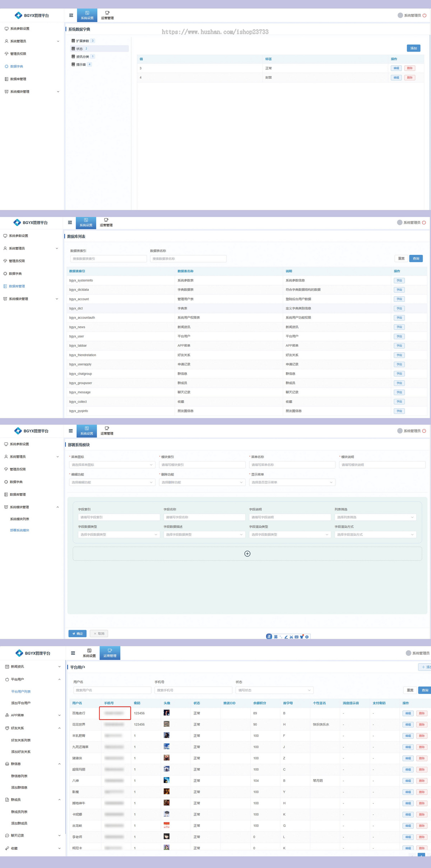The height and width of the screenshot is (868, 431).
Task: Click the hamburger menu icon on the 部署系统模块 page
Action: coord(71,431)
